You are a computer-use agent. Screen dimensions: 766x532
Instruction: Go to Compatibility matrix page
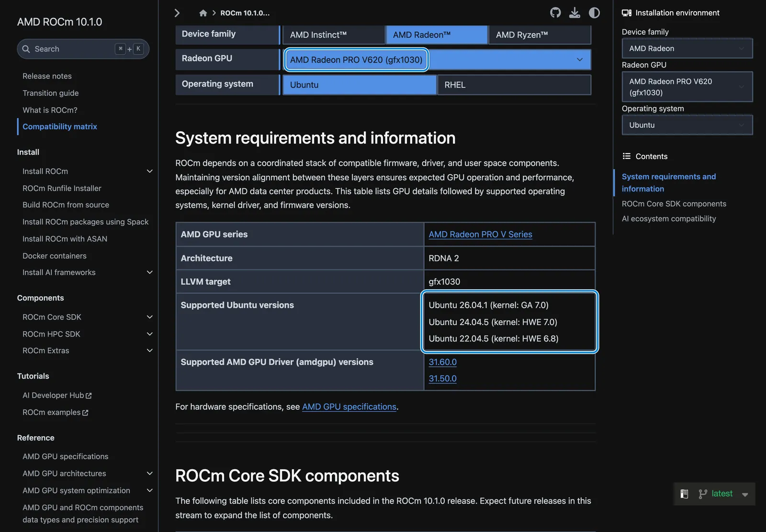pos(59,126)
